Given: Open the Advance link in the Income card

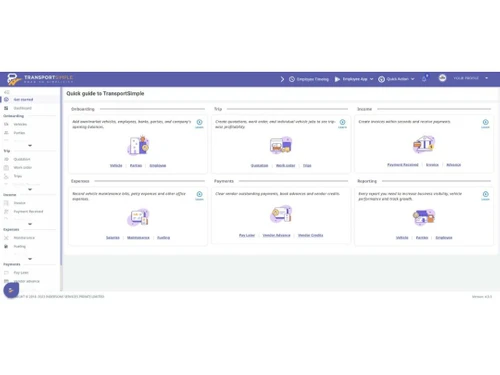Looking at the screenshot, I should tap(454, 165).
